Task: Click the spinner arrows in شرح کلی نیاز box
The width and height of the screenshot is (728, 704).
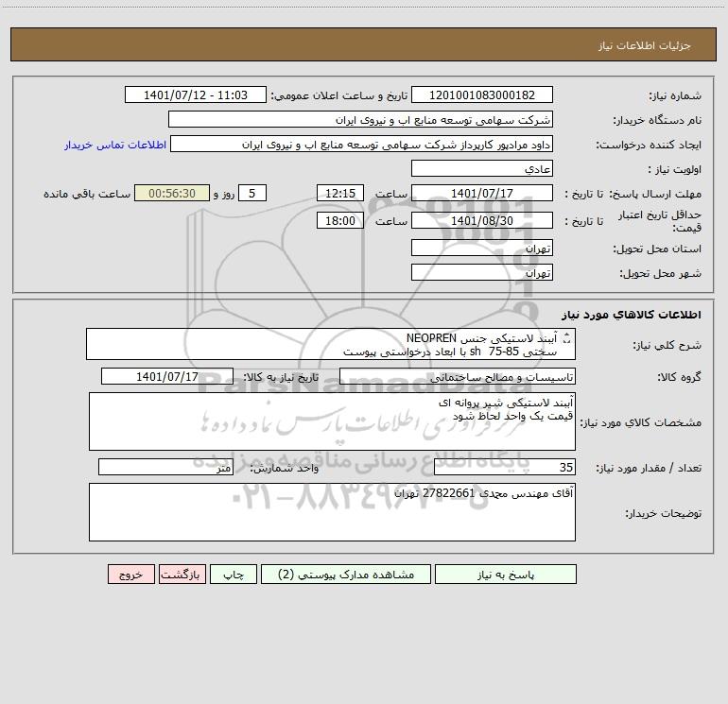Action: (566, 338)
